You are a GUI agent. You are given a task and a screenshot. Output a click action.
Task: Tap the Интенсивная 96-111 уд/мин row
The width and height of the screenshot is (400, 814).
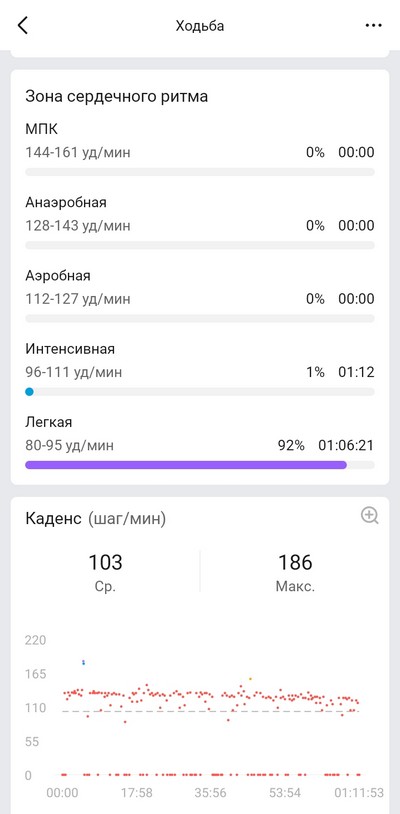(x=200, y=372)
